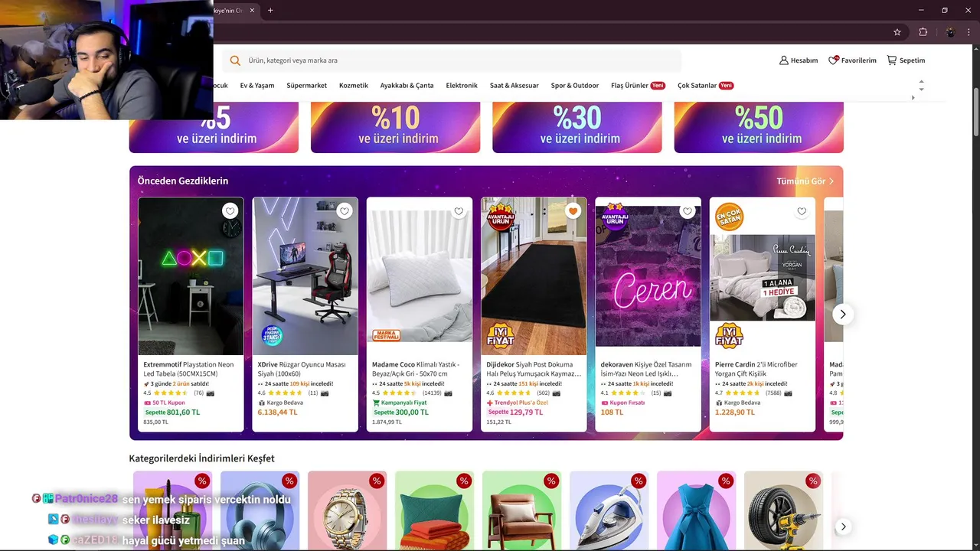Viewport: 980px width, 551px height.
Task: Favorite the dekoraven Ceren neon sign
Action: [x=688, y=211]
